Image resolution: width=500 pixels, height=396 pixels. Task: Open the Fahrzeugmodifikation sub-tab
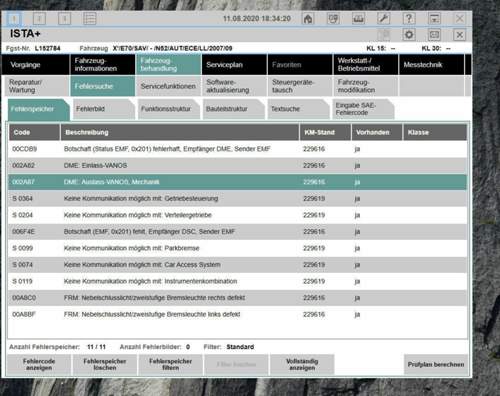coord(366,86)
